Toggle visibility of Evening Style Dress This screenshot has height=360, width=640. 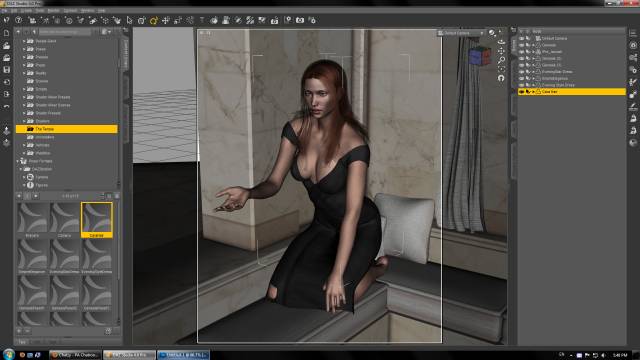(521, 85)
